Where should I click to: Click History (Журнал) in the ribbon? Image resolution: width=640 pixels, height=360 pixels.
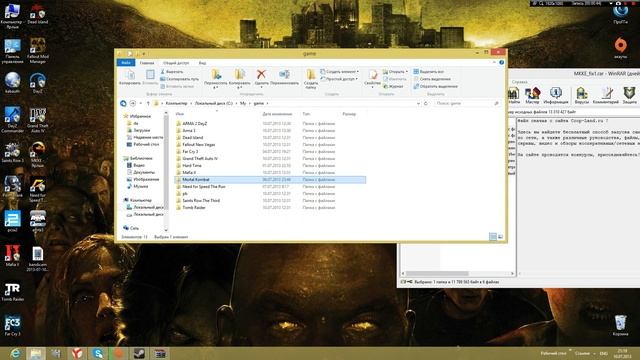(x=393, y=87)
